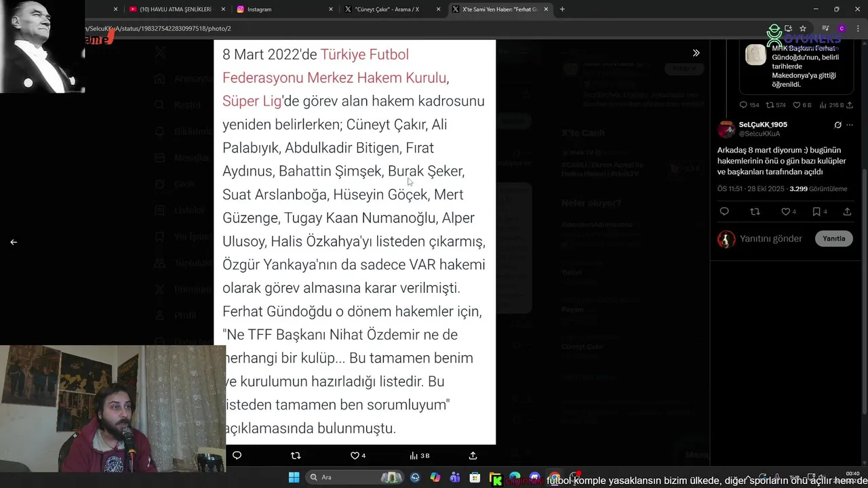Open the @SelcuKKuA handle link
Viewport: 868px width, 488px height.
[759, 134]
